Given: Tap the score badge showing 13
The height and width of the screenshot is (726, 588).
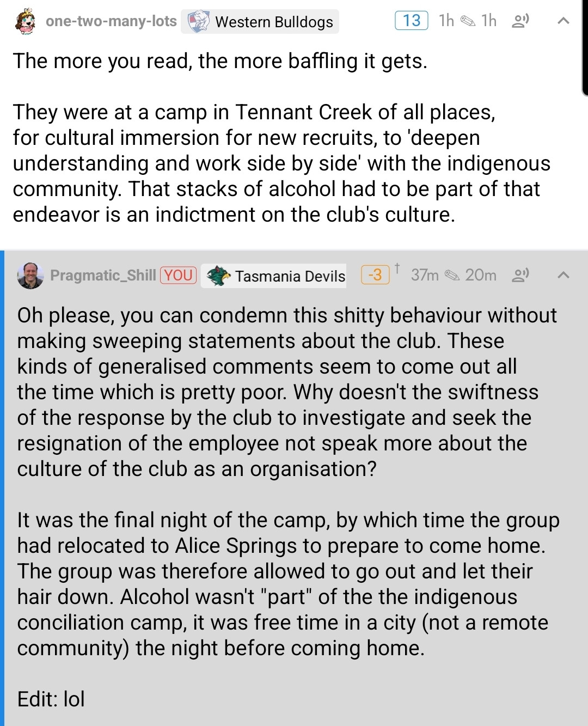Looking at the screenshot, I should 411,21.
